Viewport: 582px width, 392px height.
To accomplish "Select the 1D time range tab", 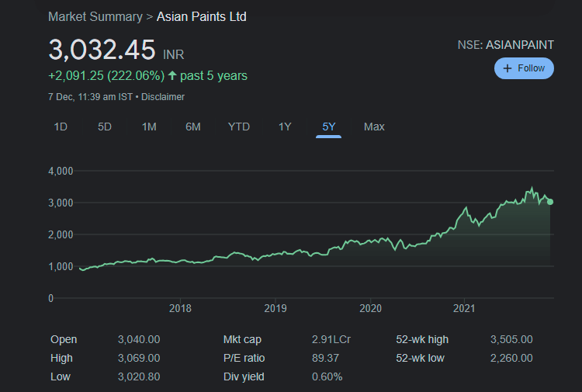I will tap(61, 127).
